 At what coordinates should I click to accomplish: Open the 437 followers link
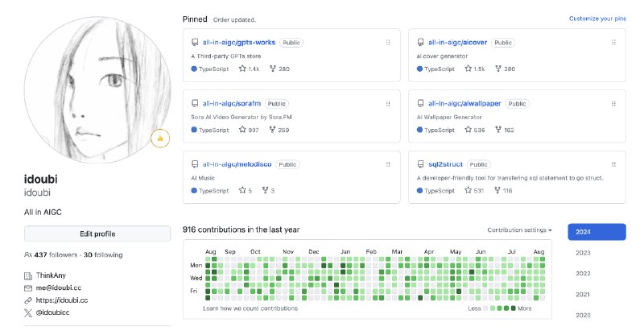click(56, 255)
